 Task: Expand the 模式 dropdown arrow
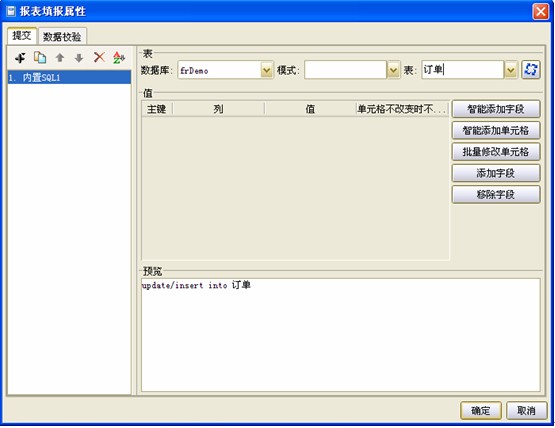click(393, 70)
